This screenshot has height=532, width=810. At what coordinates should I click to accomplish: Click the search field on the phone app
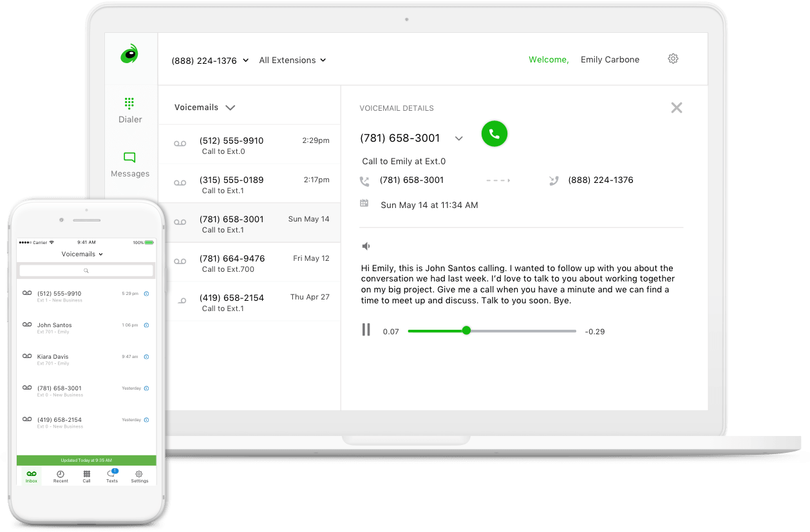click(x=86, y=271)
